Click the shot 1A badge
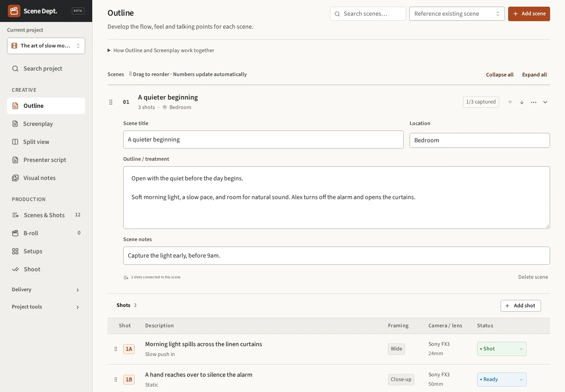 coord(129,349)
